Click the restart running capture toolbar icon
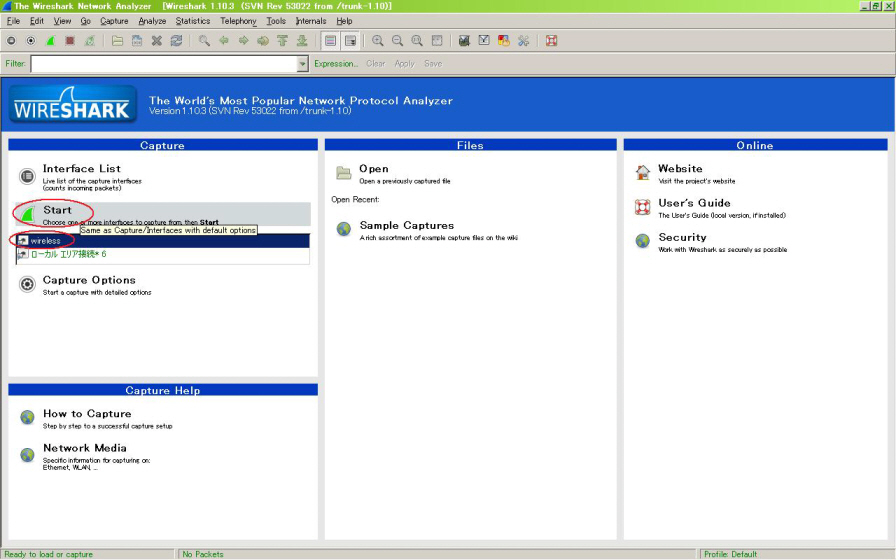 tap(90, 41)
